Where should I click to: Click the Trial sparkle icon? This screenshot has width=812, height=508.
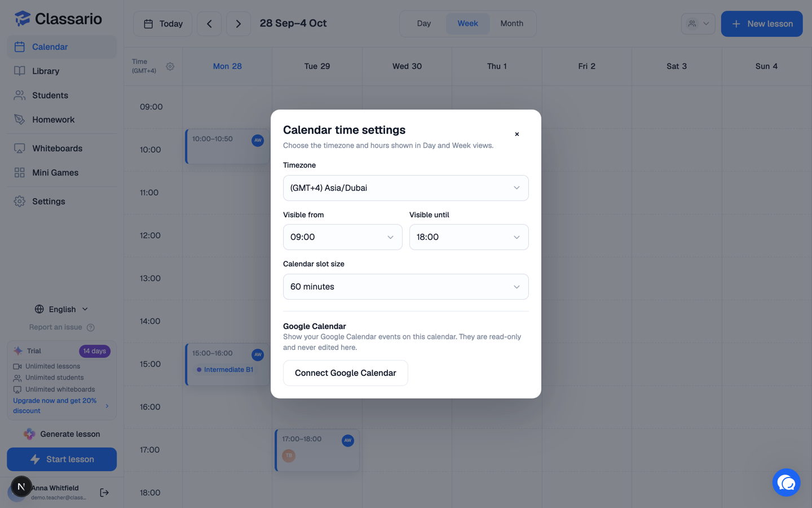click(x=18, y=351)
